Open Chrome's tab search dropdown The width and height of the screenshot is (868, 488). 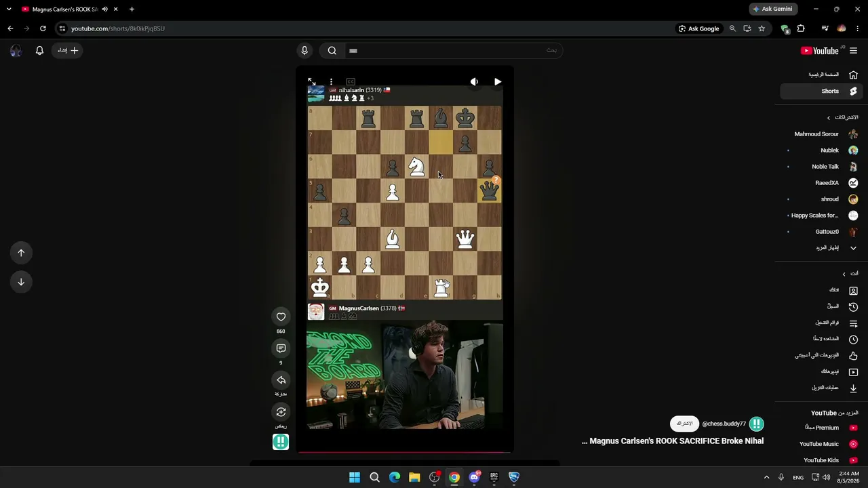click(9, 9)
